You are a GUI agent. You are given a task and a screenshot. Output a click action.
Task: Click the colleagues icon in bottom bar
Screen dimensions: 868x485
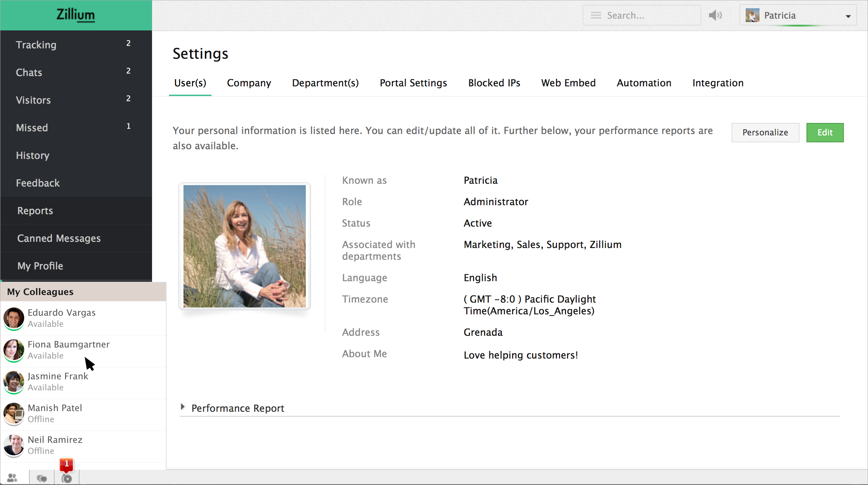pos(12,478)
